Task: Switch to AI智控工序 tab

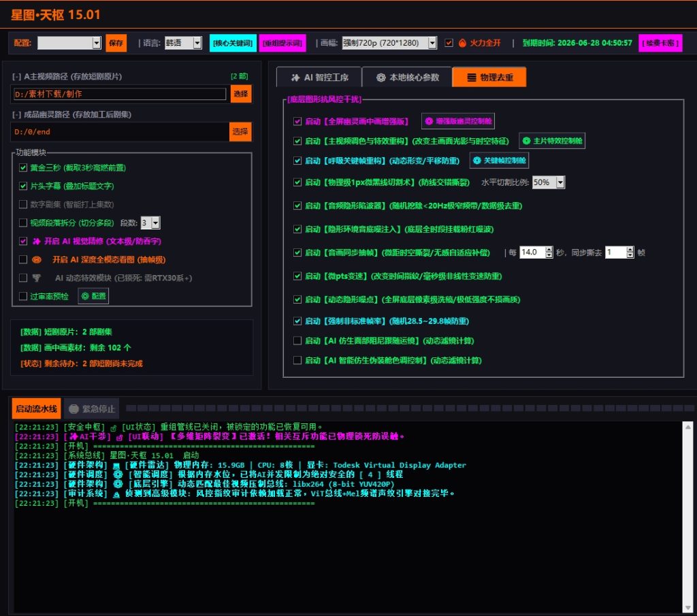Action: click(319, 78)
